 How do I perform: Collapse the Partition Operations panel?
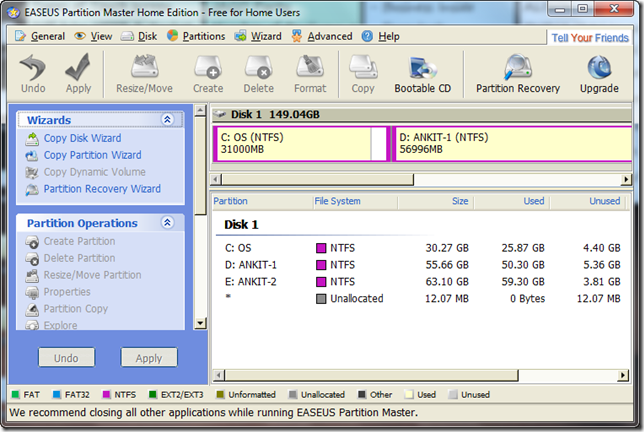(167, 223)
